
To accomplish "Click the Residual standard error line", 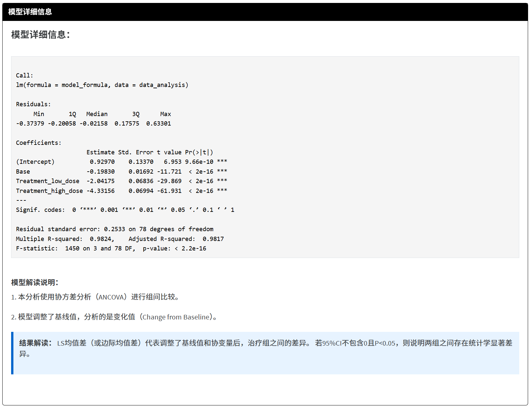I will pos(114,229).
